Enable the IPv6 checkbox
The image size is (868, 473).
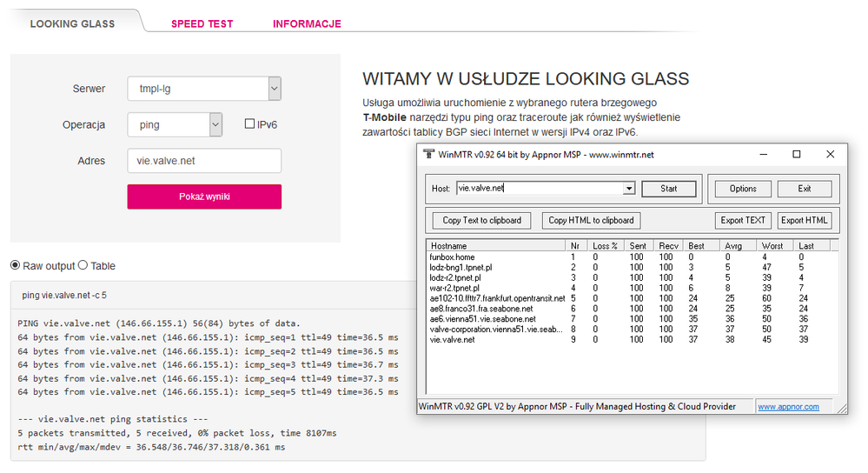[x=249, y=124]
